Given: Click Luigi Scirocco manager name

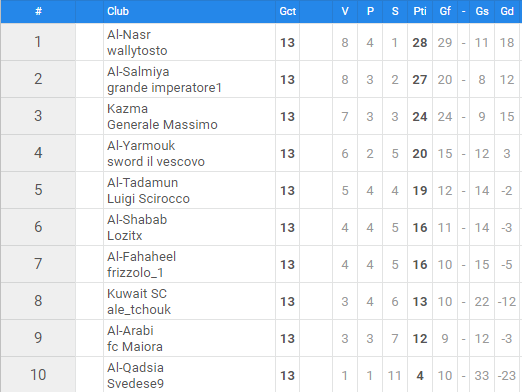Looking at the screenshot, I should [148, 199].
